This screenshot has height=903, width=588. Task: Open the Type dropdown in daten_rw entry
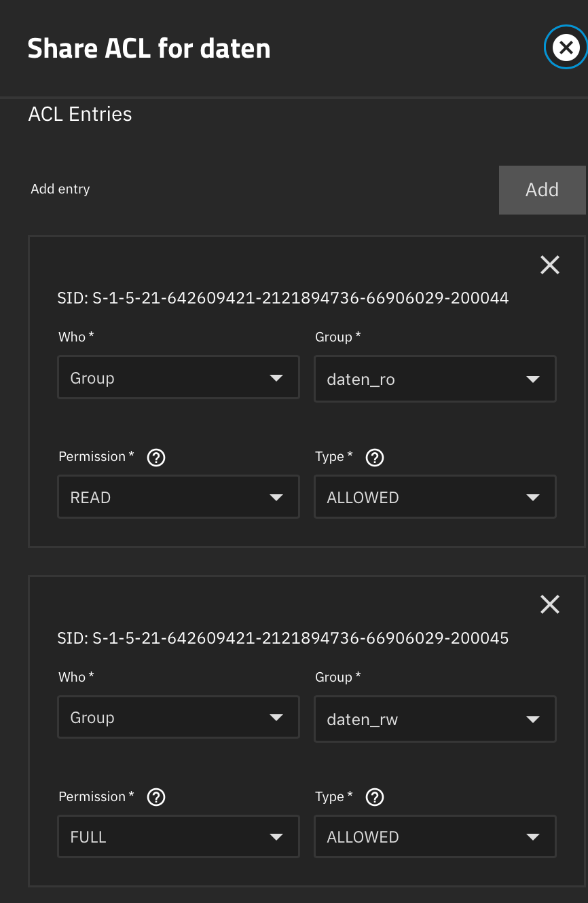[435, 836]
